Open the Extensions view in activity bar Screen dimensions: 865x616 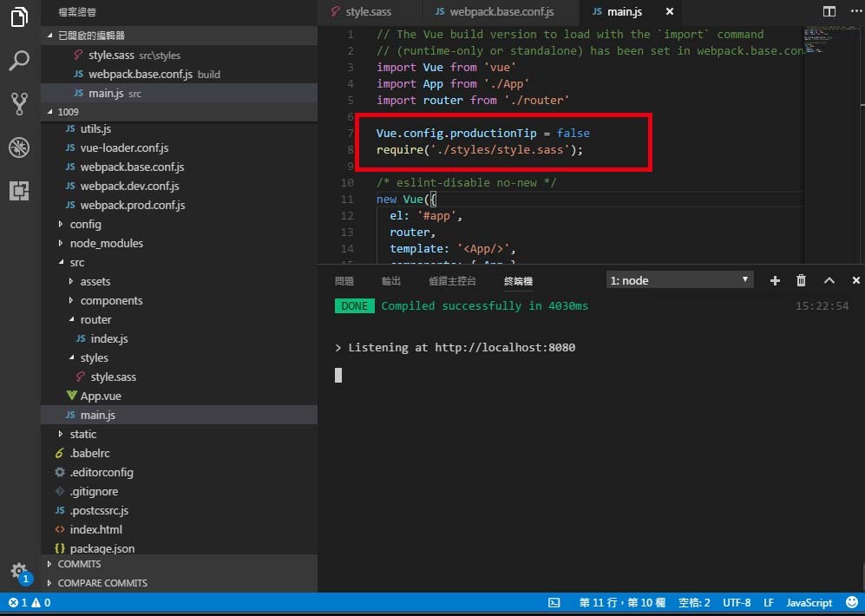19,191
